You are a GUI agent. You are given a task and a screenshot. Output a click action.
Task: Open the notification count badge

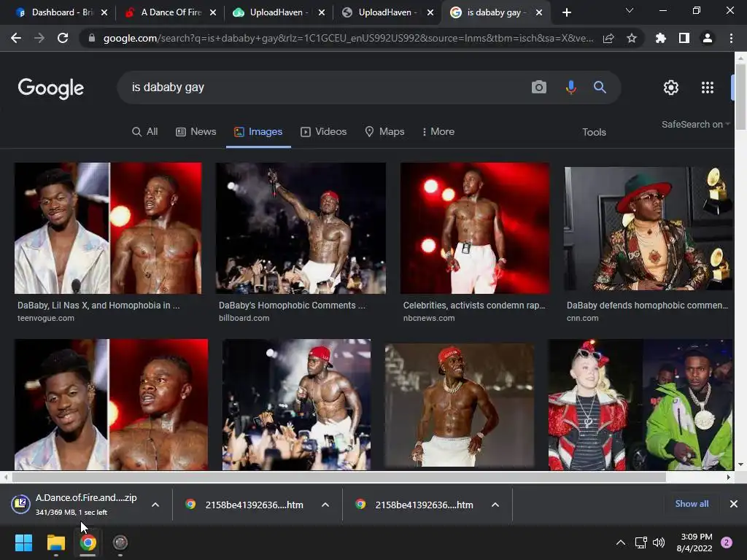point(727,542)
